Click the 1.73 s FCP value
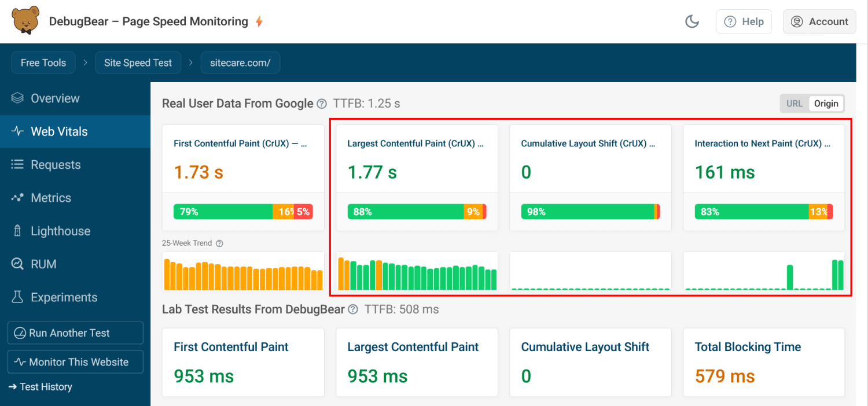This screenshot has height=406, width=868. pos(198,172)
